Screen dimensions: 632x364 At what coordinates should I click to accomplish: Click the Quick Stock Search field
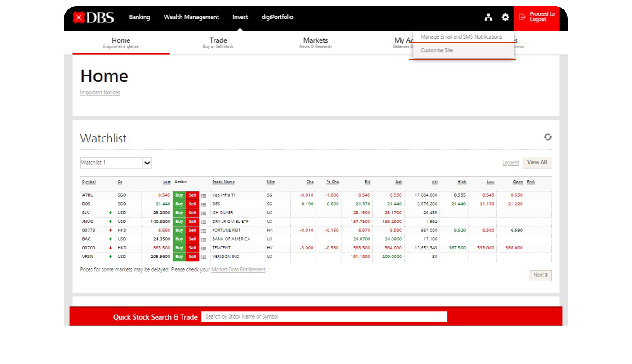pos(324,317)
